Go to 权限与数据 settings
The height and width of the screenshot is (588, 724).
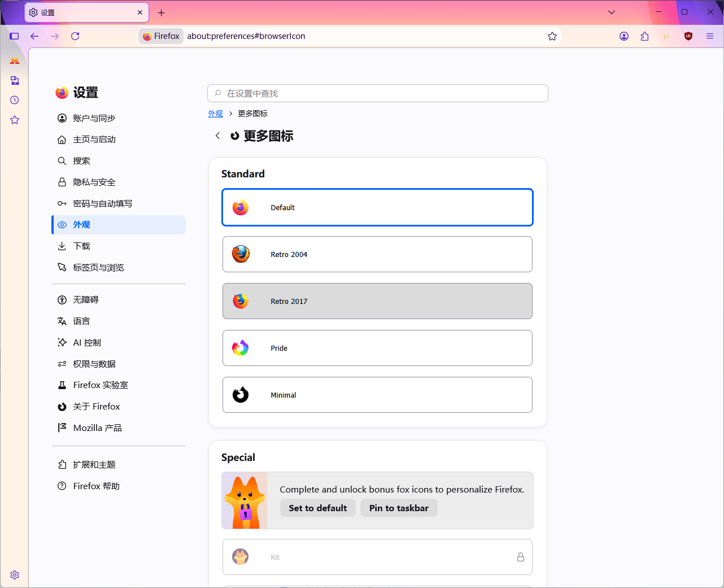pyautogui.click(x=119, y=364)
